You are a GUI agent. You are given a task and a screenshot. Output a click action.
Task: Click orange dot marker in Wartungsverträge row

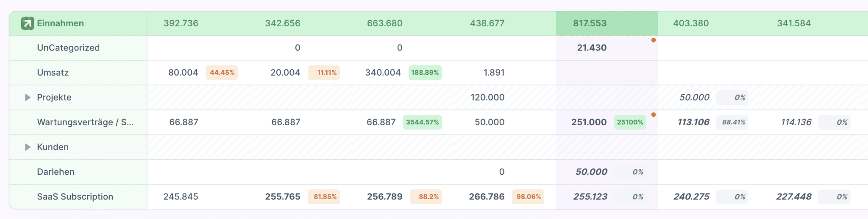pos(654,115)
